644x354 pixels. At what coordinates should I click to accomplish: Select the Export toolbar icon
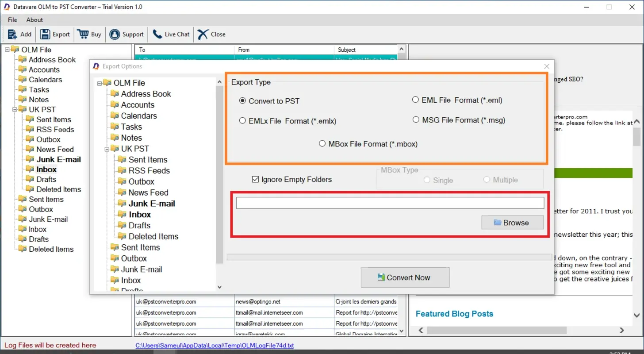pos(45,34)
